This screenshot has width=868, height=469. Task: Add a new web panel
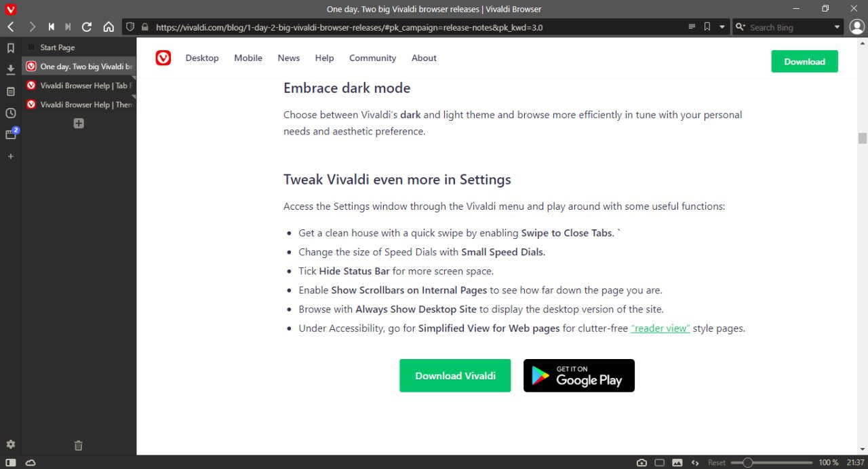point(10,156)
